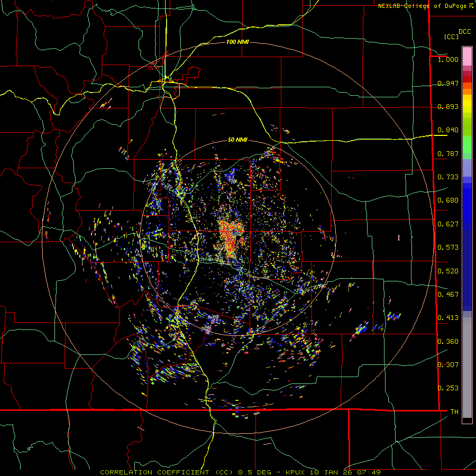
Task: Click the 0.627 scale value
Action: [x=448, y=224]
